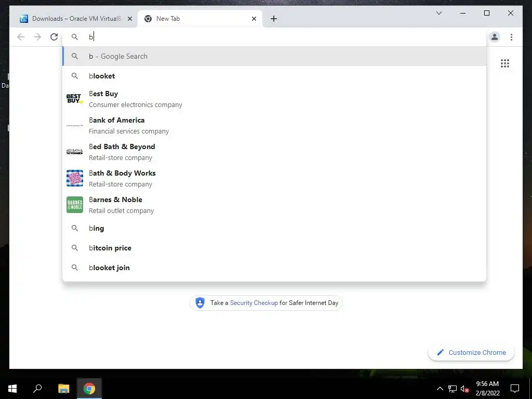Open a new tab with plus button
This screenshot has width=532, height=399.
[274, 19]
